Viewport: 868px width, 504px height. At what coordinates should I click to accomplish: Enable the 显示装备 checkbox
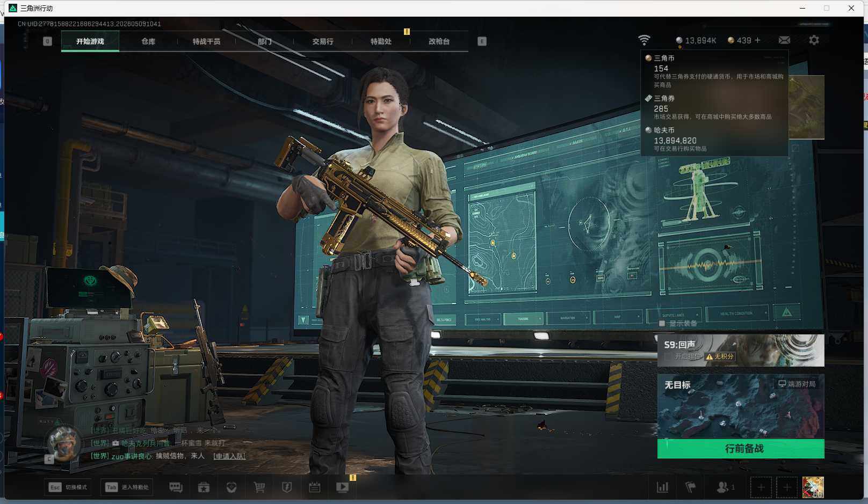(662, 323)
